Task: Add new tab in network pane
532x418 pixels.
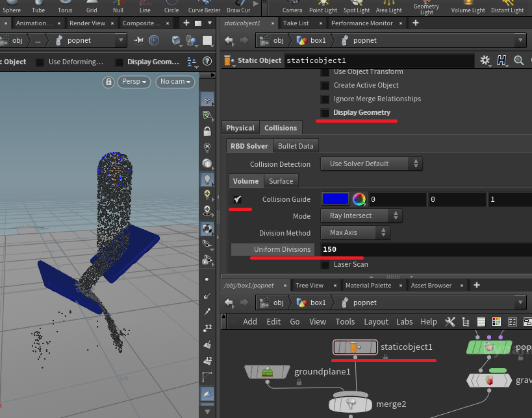Action: pos(477,286)
